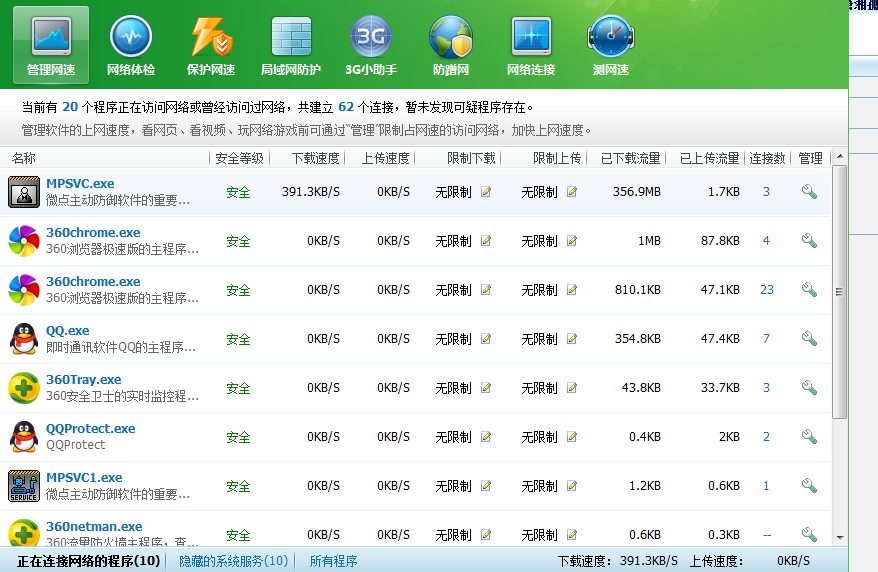The image size is (878, 572).
Task: Click the scrollbar up arrow
Action: click(840, 157)
